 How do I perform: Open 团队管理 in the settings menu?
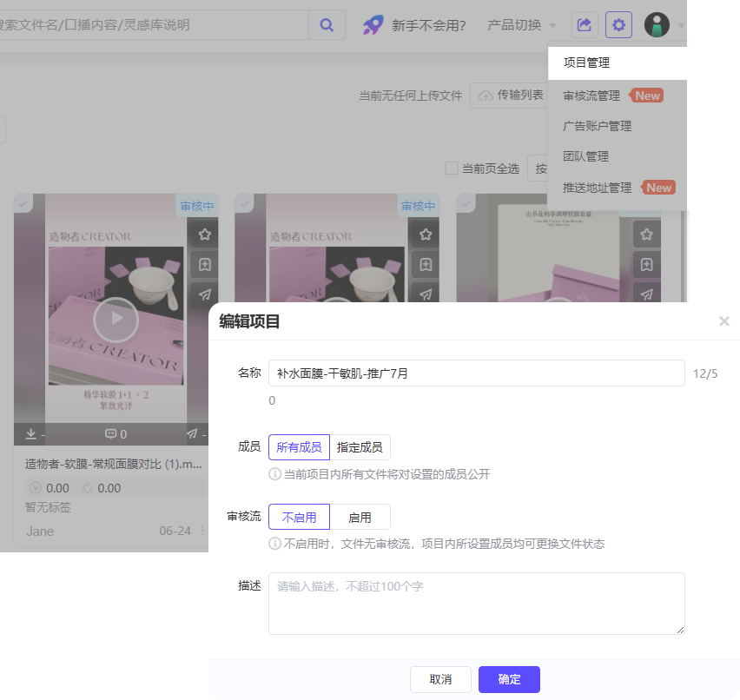coord(585,156)
